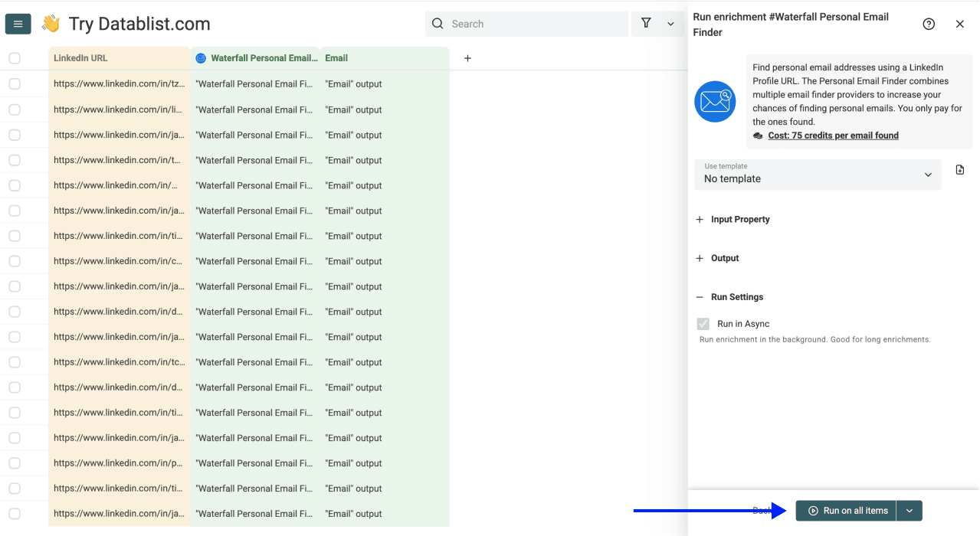Viewport: 980px width, 536px height.
Task: Click the magnifying glass search icon
Action: (x=437, y=24)
